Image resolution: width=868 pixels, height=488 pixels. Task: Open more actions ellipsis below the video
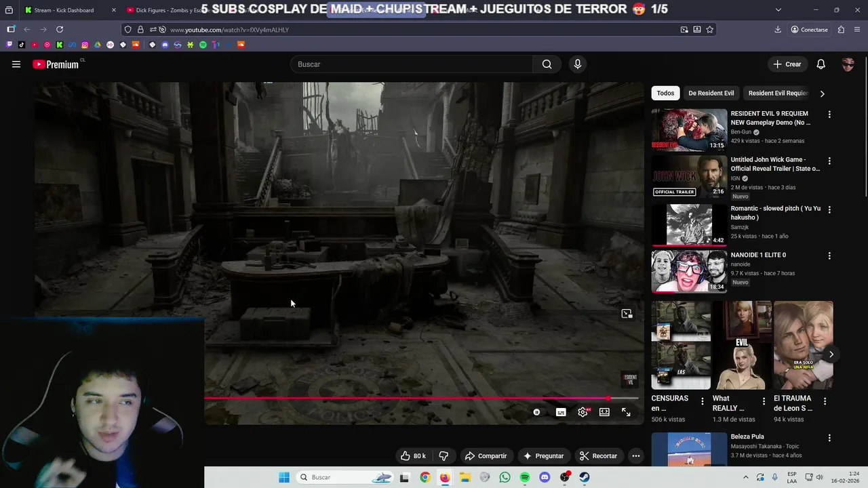point(635,456)
